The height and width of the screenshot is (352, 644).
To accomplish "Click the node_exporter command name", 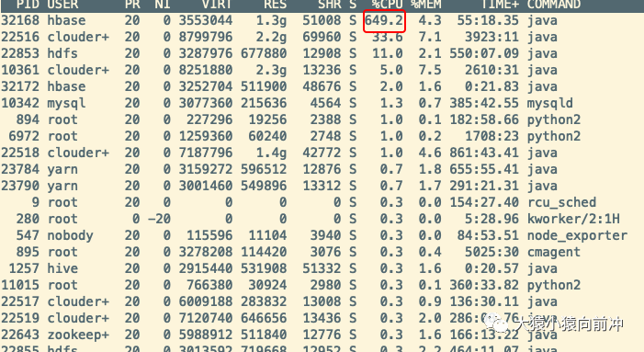I will (x=577, y=235).
